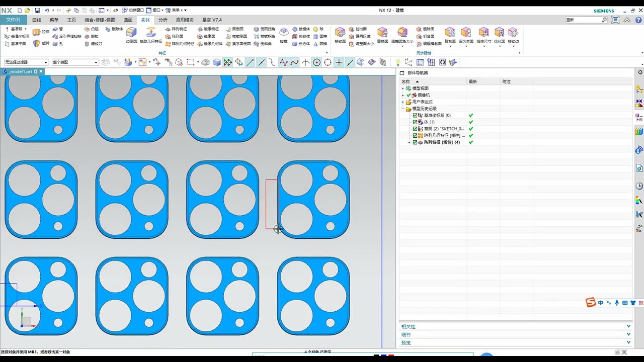Image resolution: width=644 pixels, height=362 pixels.
Task: Open the 文件(F) menu
Action: click(x=14, y=20)
